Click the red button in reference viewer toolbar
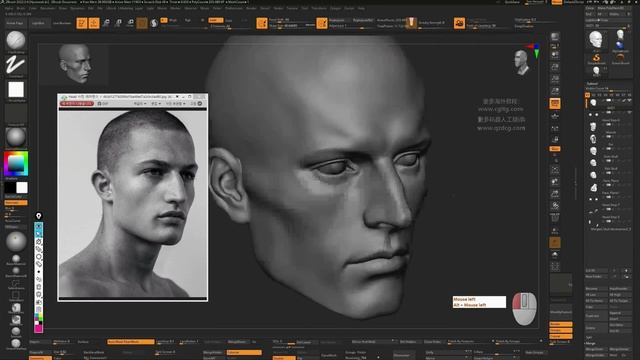The width and height of the screenshot is (640, 360). coord(77,104)
